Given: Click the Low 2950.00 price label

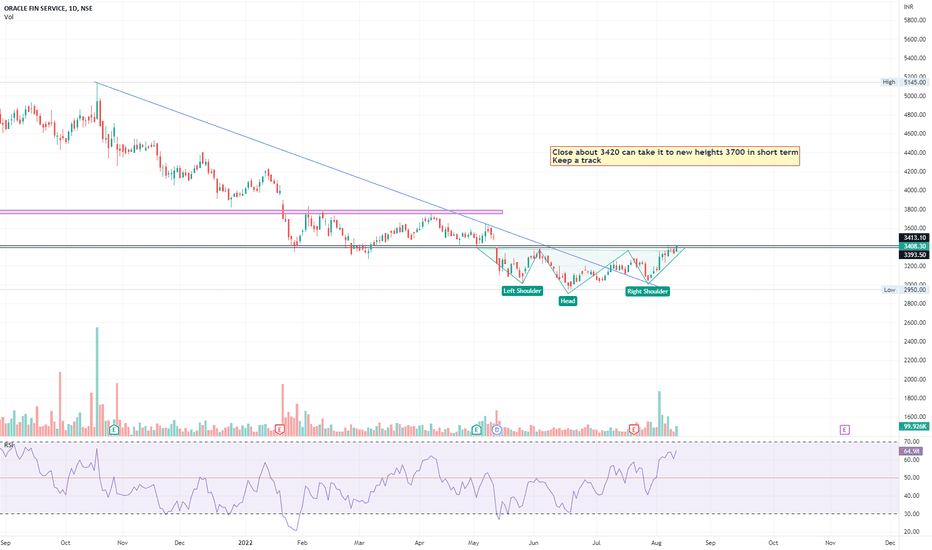Looking at the screenshot, I should point(903,290).
